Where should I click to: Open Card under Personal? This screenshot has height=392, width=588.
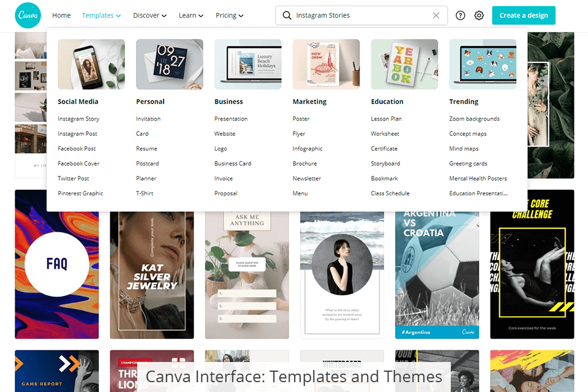142,134
